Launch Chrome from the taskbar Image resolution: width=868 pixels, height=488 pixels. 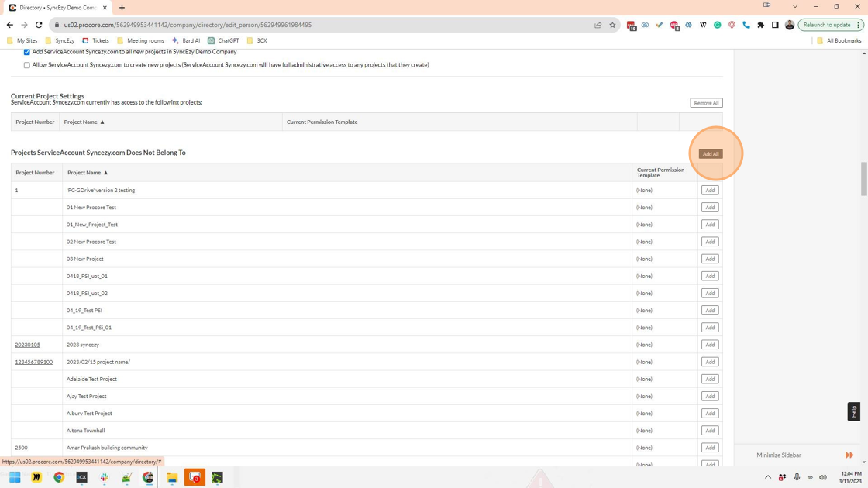coord(59,477)
